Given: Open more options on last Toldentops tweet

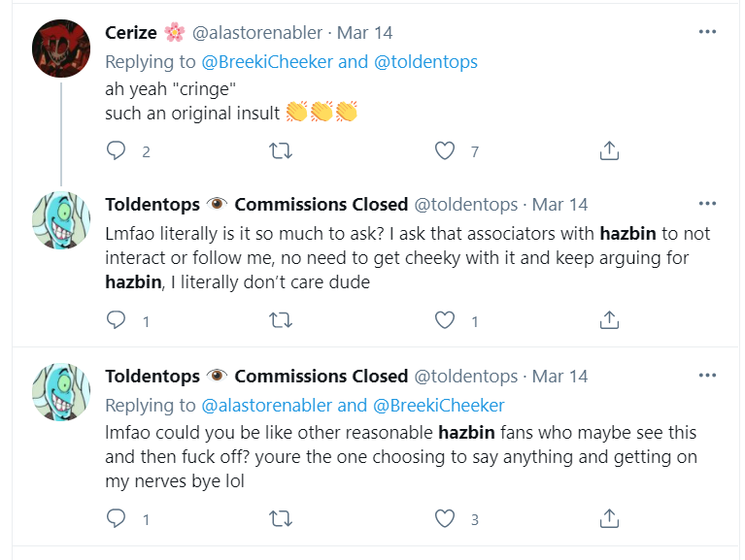Looking at the screenshot, I should [x=707, y=376].
